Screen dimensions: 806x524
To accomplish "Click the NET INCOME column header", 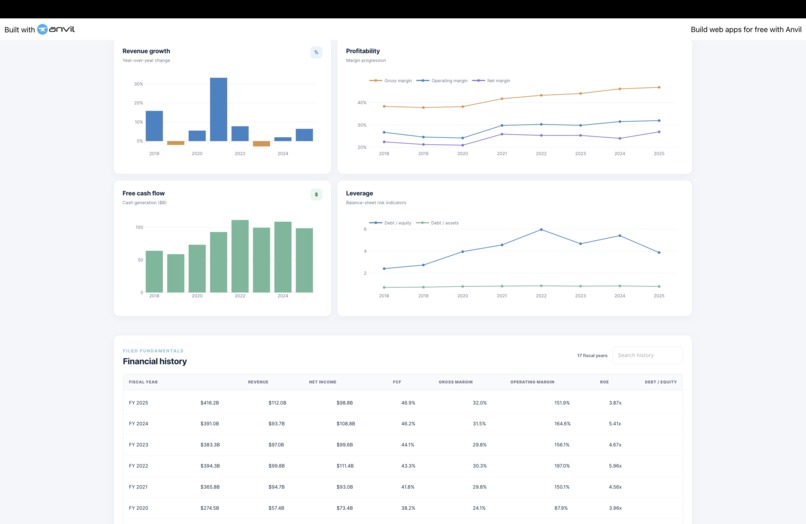I will pyautogui.click(x=322, y=382).
